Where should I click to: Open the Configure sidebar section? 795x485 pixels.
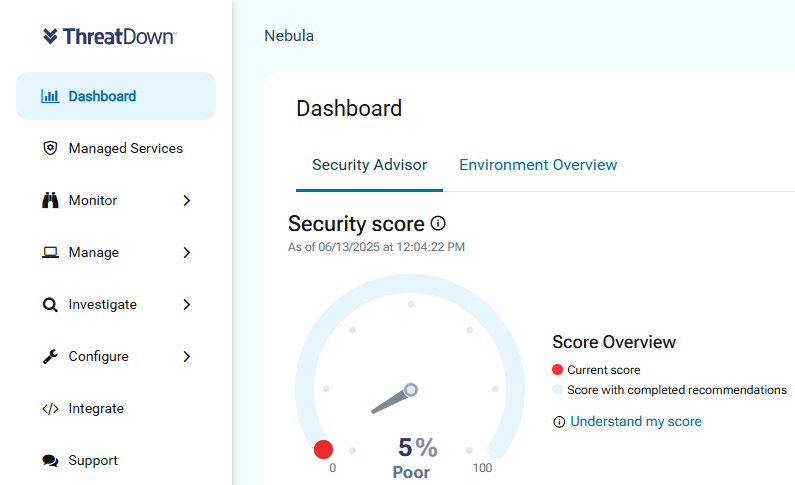[116, 357]
